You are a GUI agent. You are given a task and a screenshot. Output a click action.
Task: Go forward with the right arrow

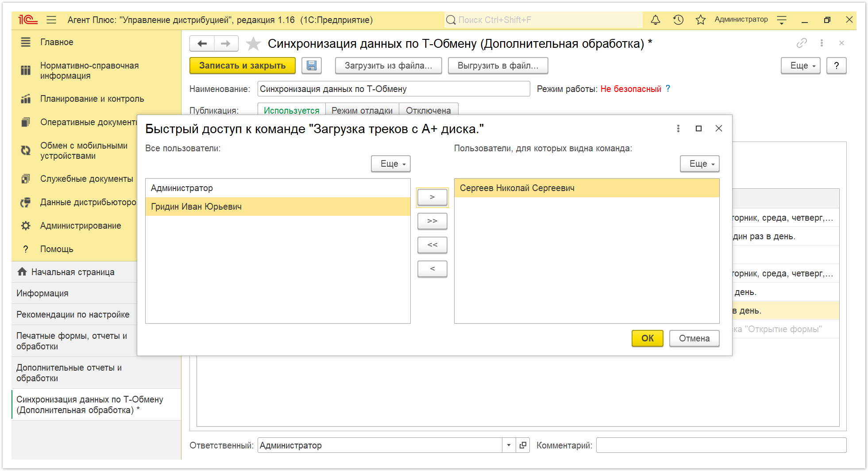[226, 43]
